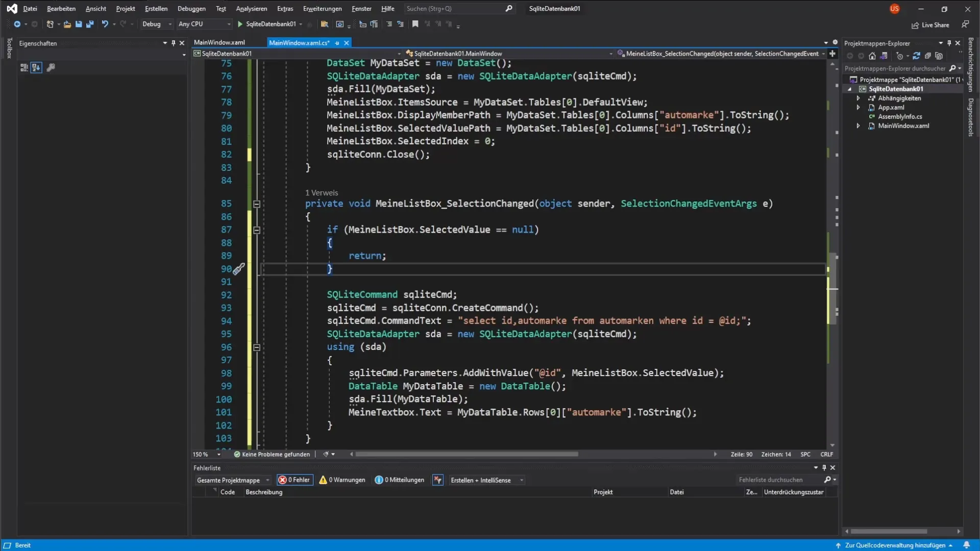Open the Erweiterungen menu

[x=322, y=9]
